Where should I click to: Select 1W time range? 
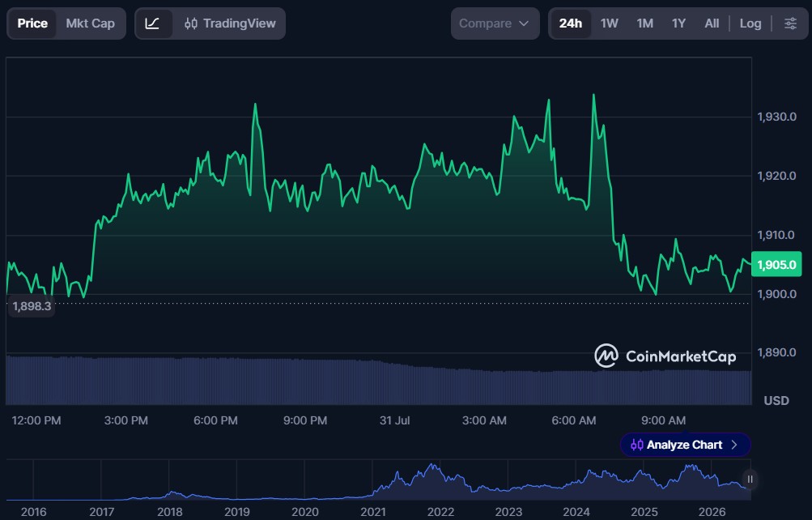click(x=609, y=23)
